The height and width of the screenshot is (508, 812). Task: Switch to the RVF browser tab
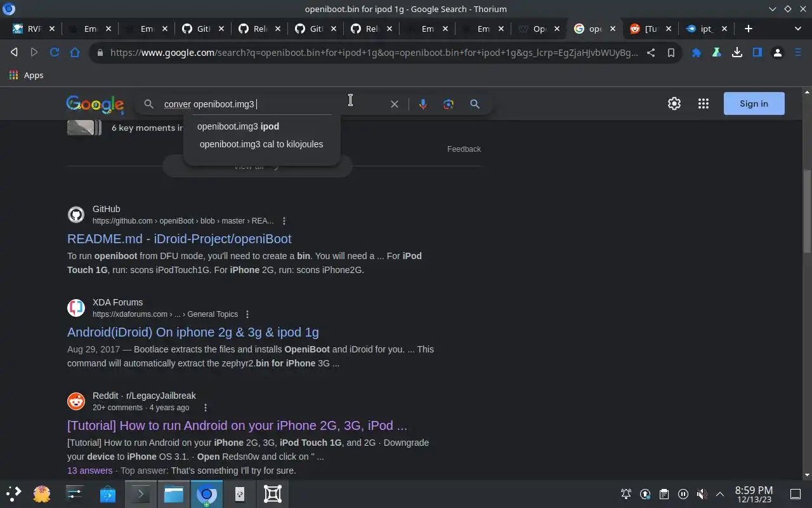[x=34, y=29]
